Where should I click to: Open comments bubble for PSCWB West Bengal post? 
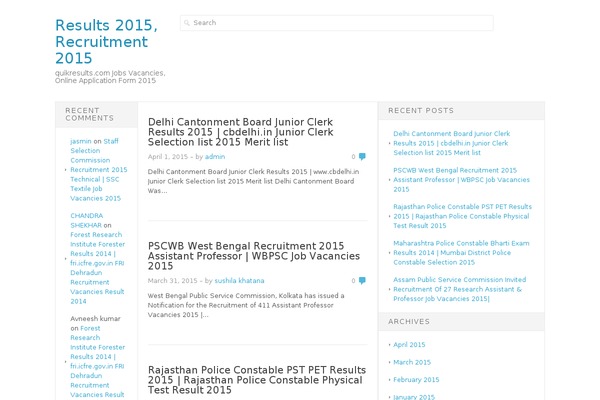tap(362, 280)
